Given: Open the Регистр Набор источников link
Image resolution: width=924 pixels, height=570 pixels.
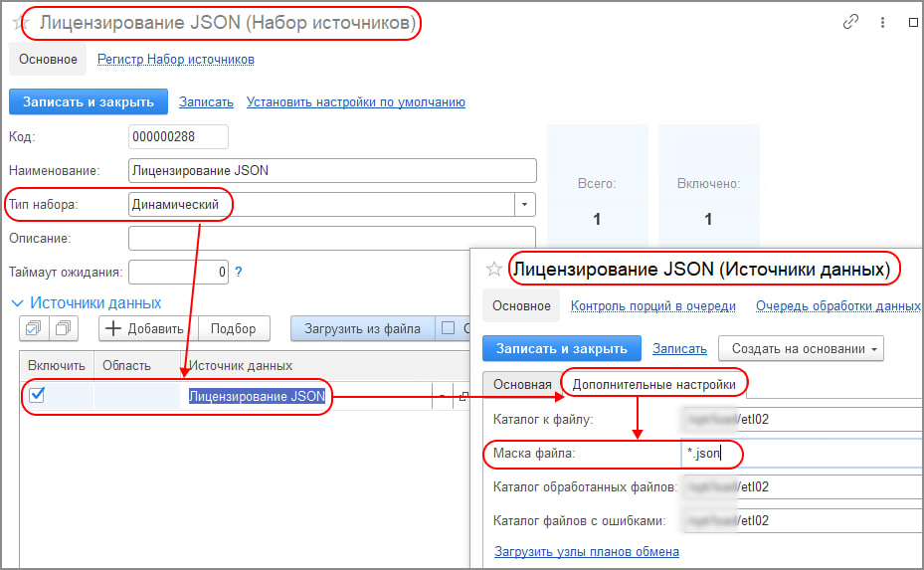Looking at the screenshot, I should [x=175, y=60].
